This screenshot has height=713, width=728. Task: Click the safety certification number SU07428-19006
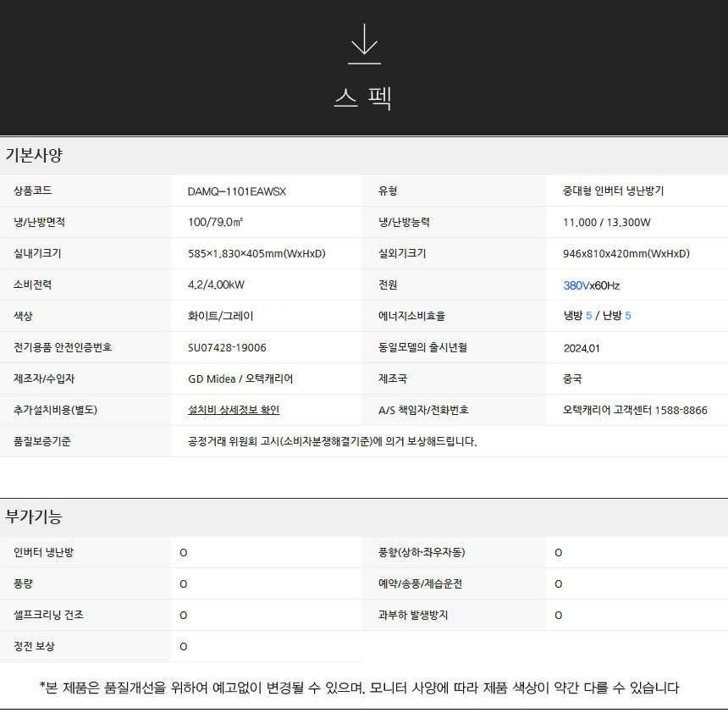[x=225, y=347]
